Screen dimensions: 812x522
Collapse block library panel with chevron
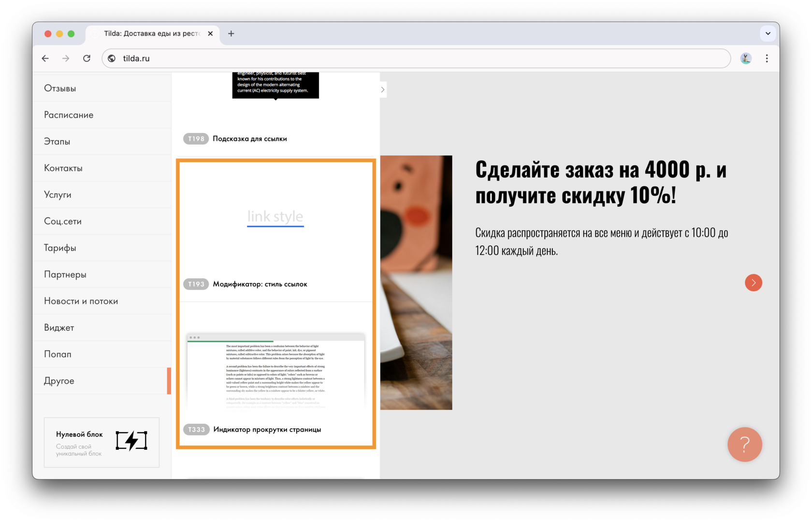tap(383, 89)
